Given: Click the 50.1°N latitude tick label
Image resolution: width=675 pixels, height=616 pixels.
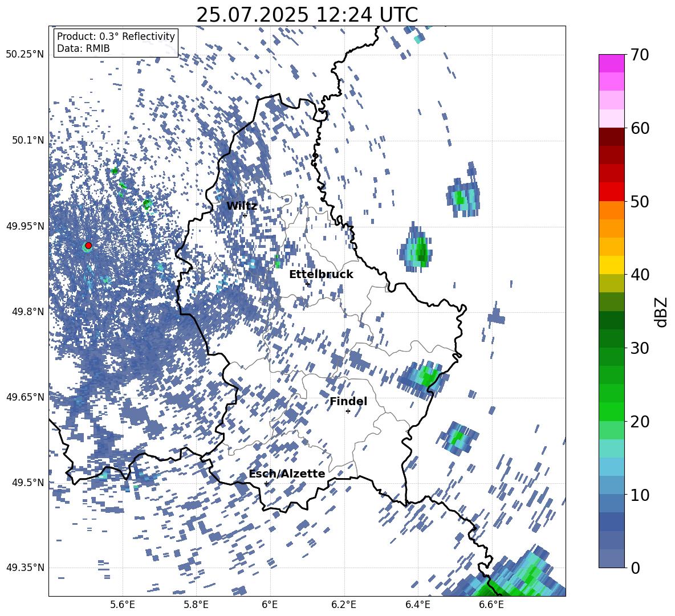Looking at the screenshot, I should tap(28, 140).
